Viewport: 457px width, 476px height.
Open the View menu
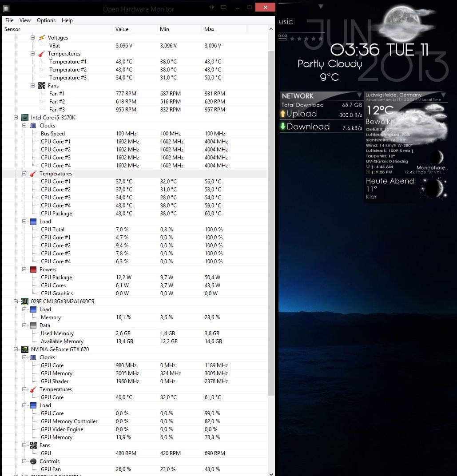[25, 20]
